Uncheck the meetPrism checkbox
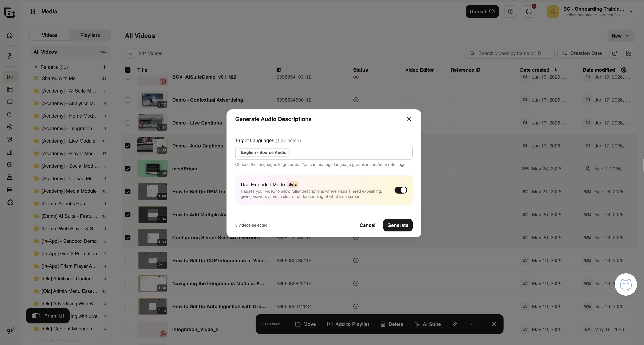The height and width of the screenshot is (345, 644). pos(128,169)
